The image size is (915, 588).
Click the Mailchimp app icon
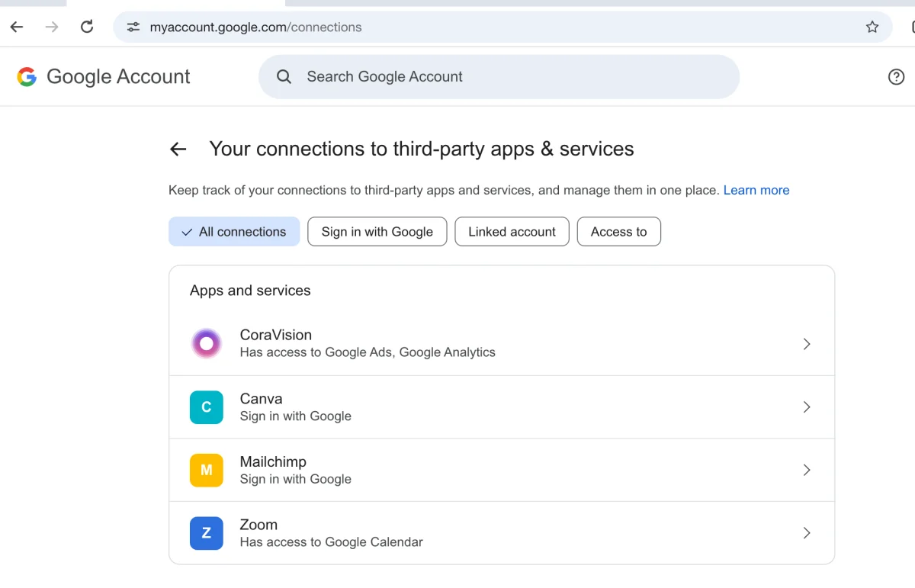tap(206, 470)
